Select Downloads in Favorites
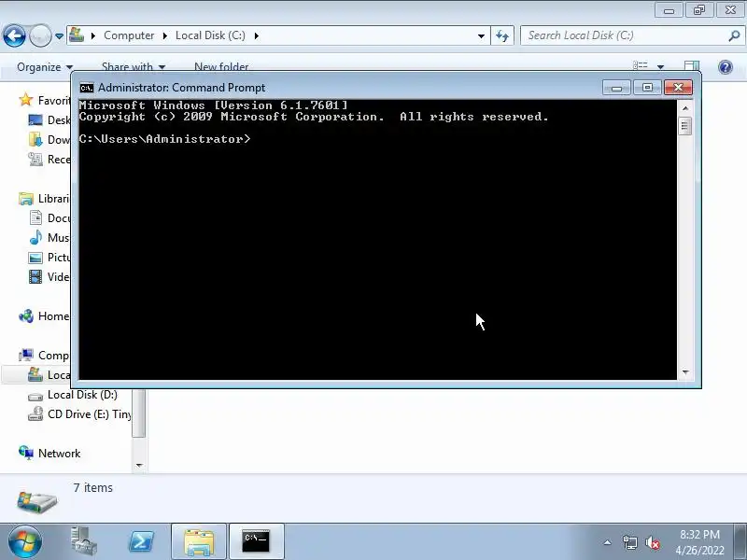The height and width of the screenshot is (560, 747). pyautogui.click(x=49, y=139)
